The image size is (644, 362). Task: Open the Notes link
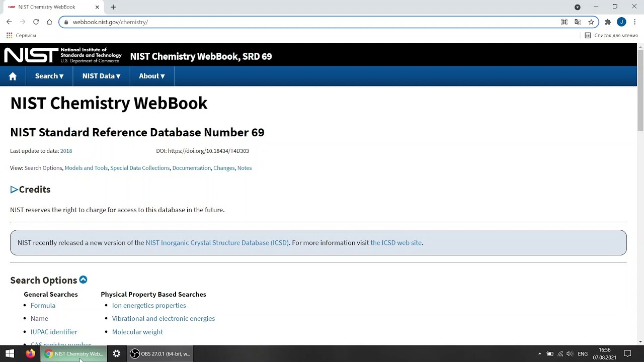tap(245, 168)
